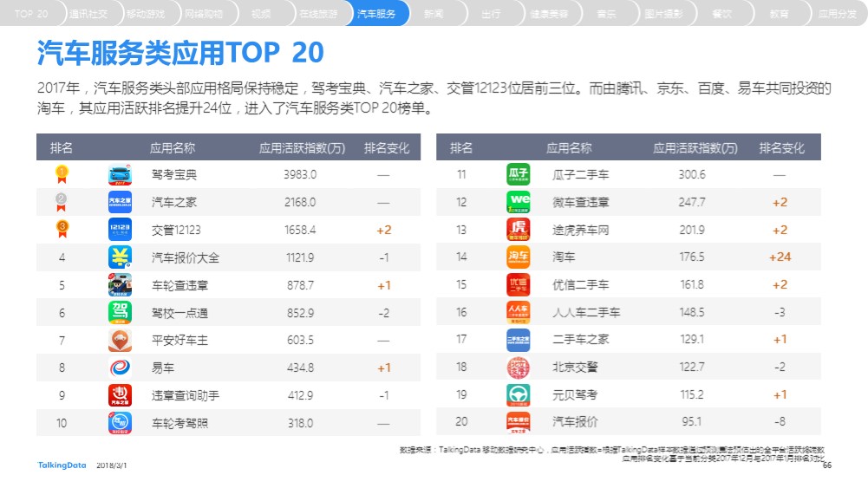Click the -8 rank change for 汽车报价
The image size is (868, 488).
(780, 421)
